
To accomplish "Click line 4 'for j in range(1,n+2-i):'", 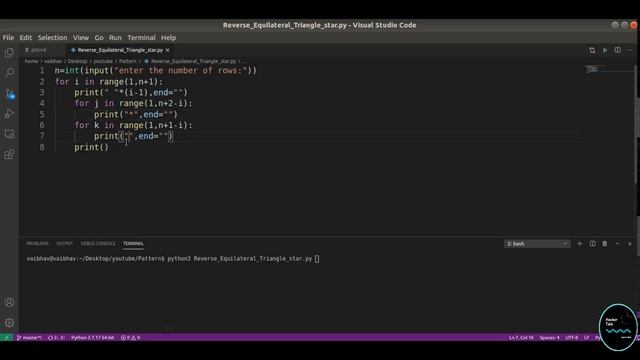I will tap(133, 103).
